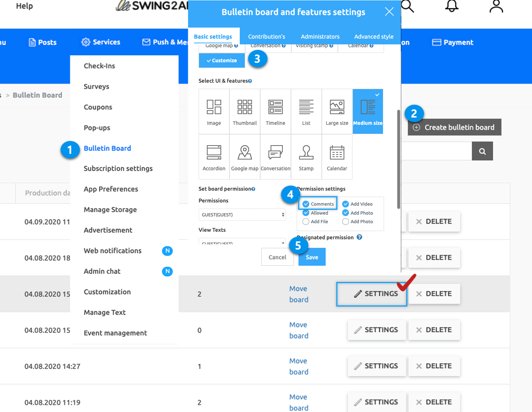Open the user profile icon

[x=496, y=6]
